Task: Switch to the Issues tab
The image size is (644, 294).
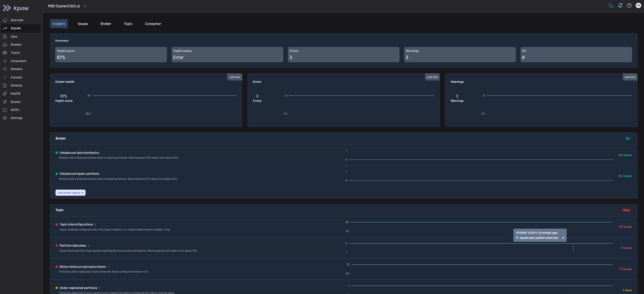Action: click(83, 24)
